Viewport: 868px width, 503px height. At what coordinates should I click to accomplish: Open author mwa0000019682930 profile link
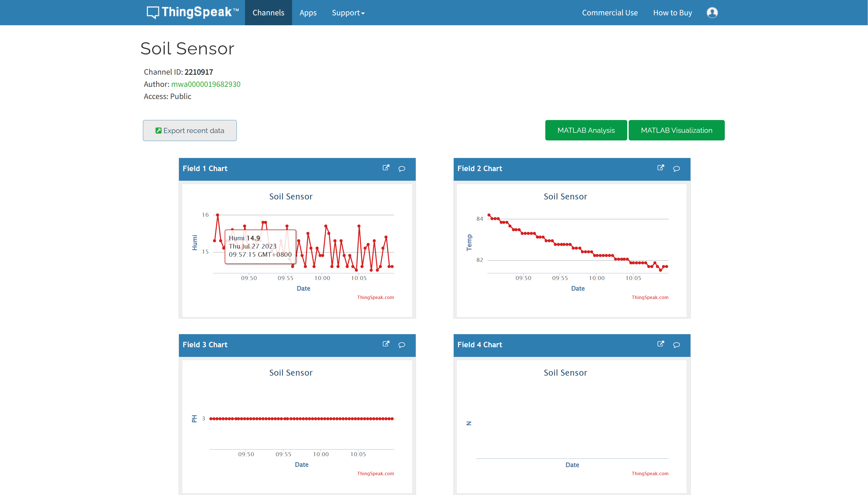[206, 84]
